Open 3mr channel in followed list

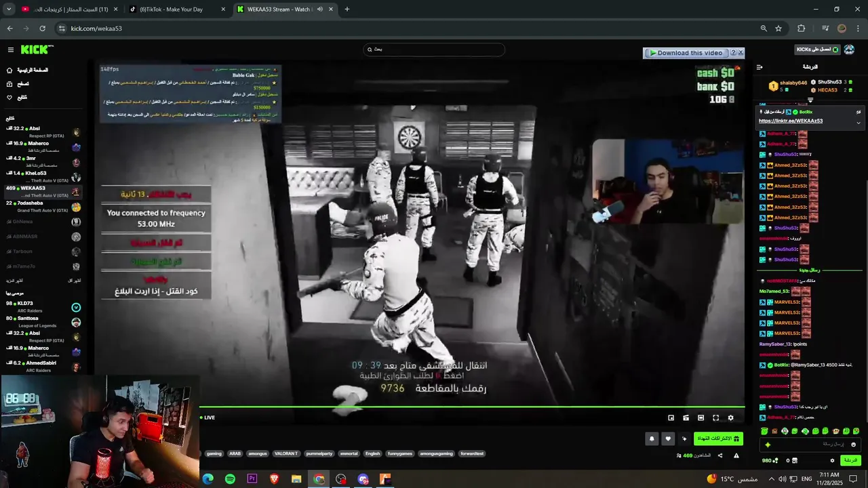coord(43,161)
